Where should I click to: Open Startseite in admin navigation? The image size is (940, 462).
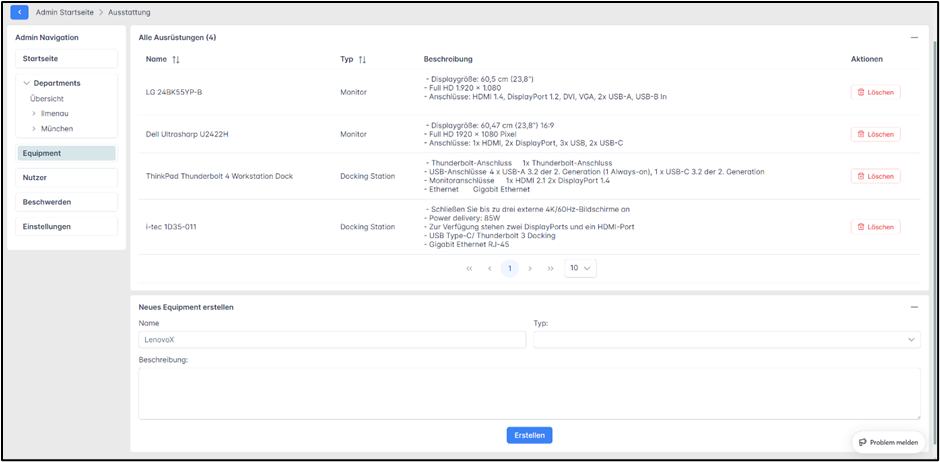pos(67,59)
